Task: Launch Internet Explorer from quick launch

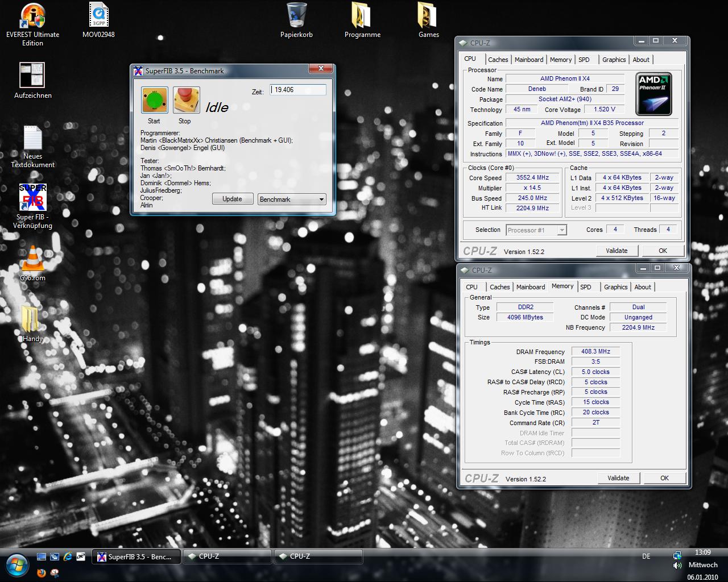Action: click(68, 557)
